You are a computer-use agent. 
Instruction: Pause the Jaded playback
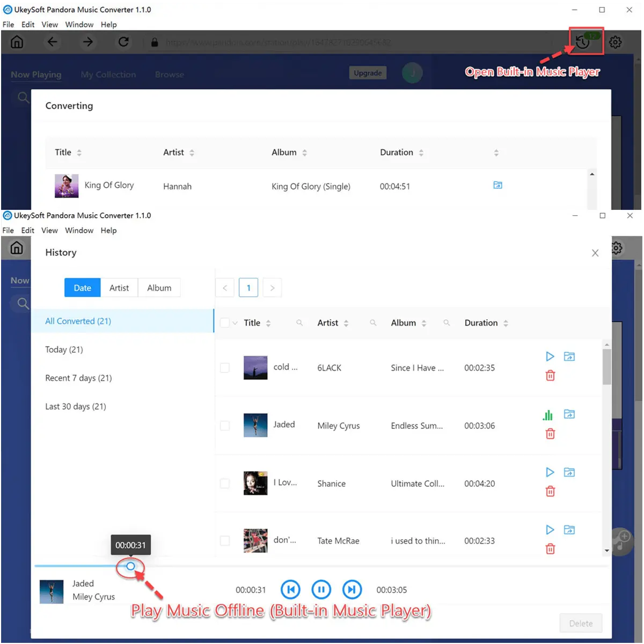(x=321, y=590)
